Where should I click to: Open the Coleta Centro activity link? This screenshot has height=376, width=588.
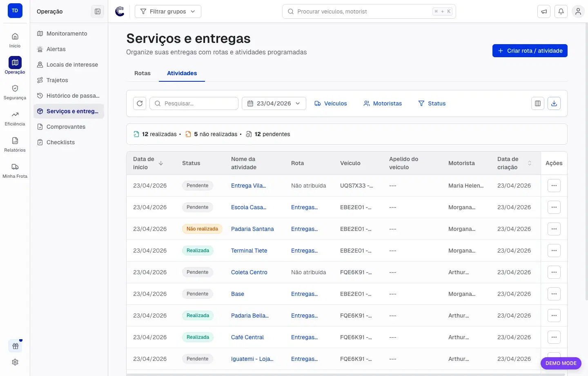[x=249, y=272]
